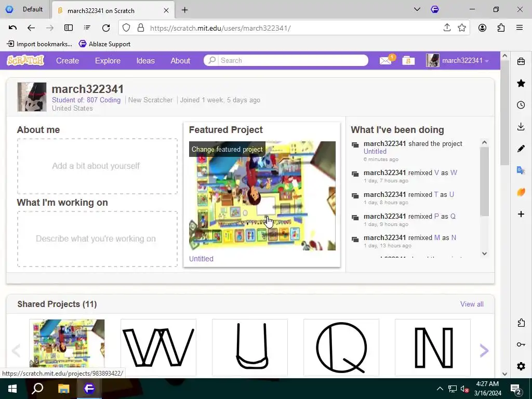This screenshot has width=532, height=399.
Task: Open the Create menu item
Action: (68, 61)
